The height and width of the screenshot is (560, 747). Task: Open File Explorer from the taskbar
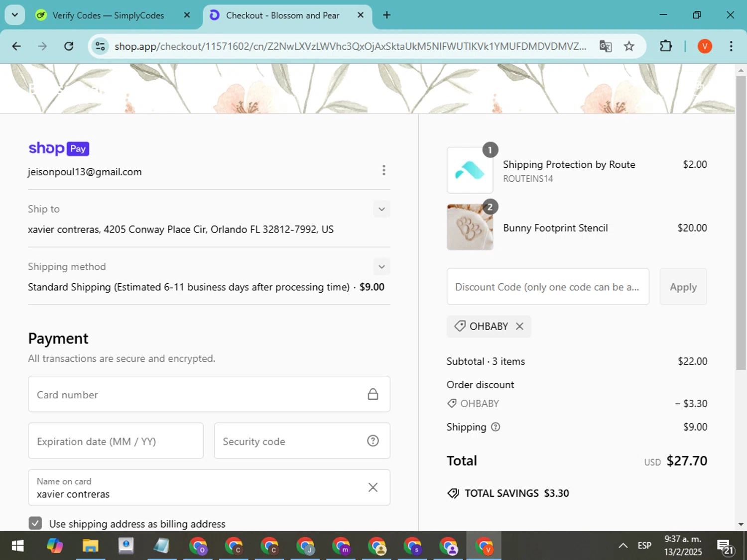pos(90,546)
